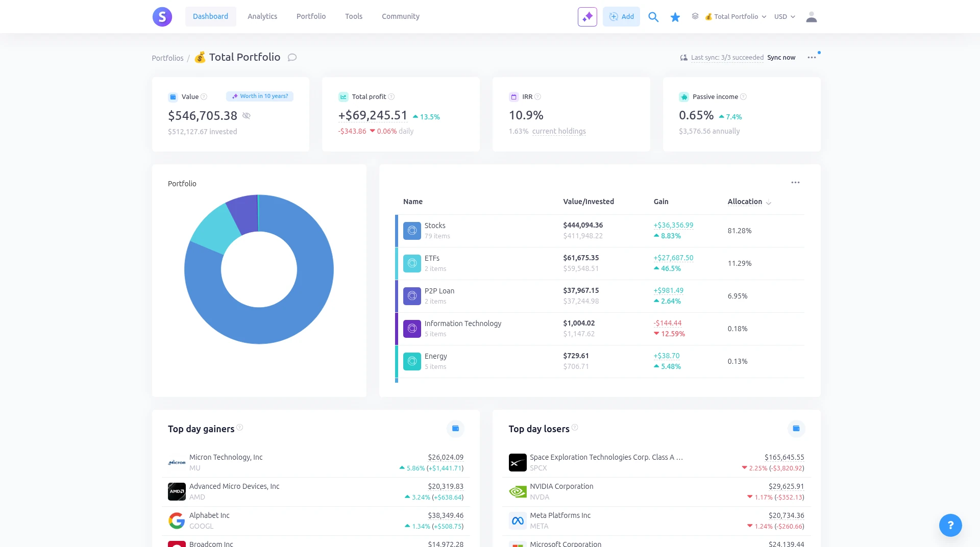Go to Portfolios breadcrumb link

pos(167,58)
